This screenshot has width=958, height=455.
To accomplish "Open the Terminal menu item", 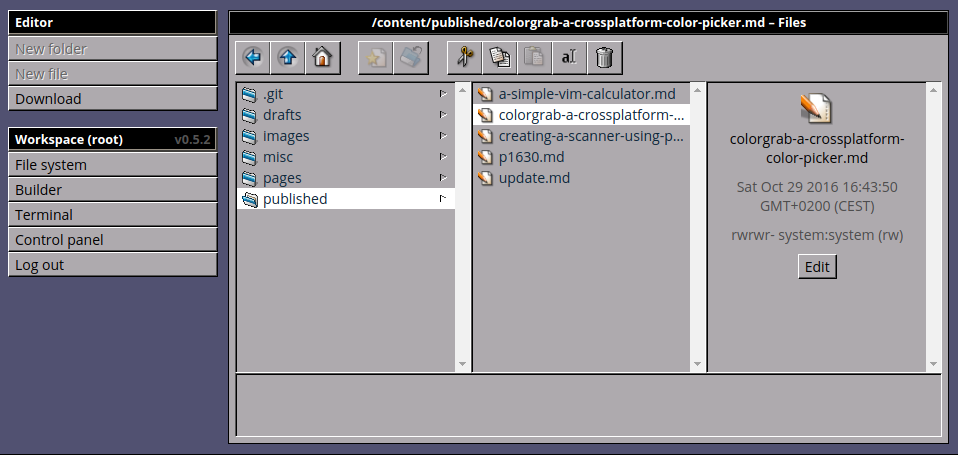I will pyautogui.click(x=112, y=215).
